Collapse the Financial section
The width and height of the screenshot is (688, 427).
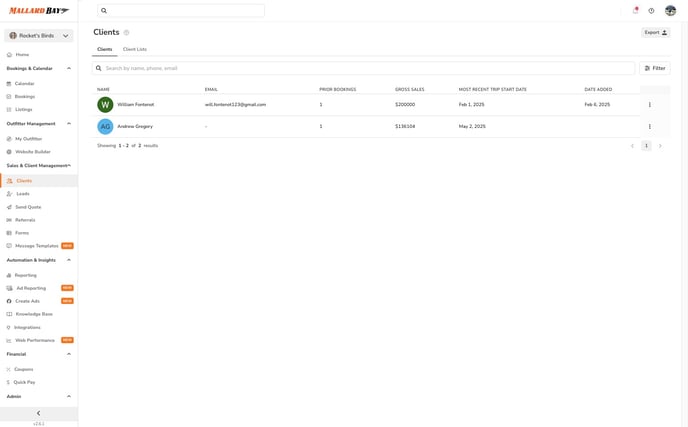pos(69,354)
